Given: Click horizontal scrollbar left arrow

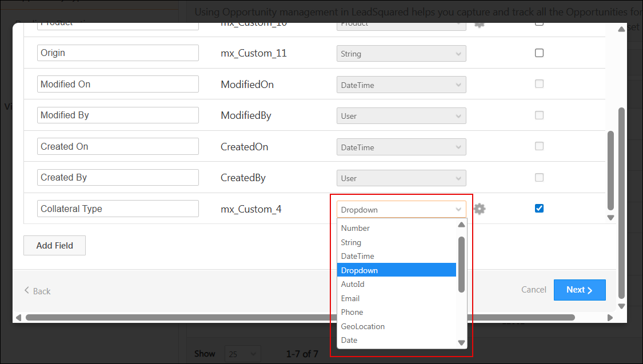Looking at the screenshot, I should pyautogui.click(x=18, y=318).
